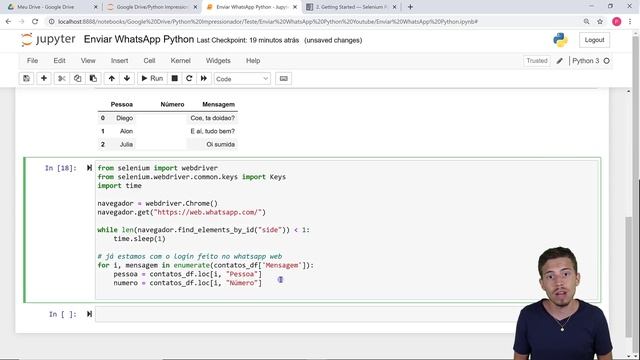Open the Edit menu
This screenshot has width=640, height=360.
point(59,60)
